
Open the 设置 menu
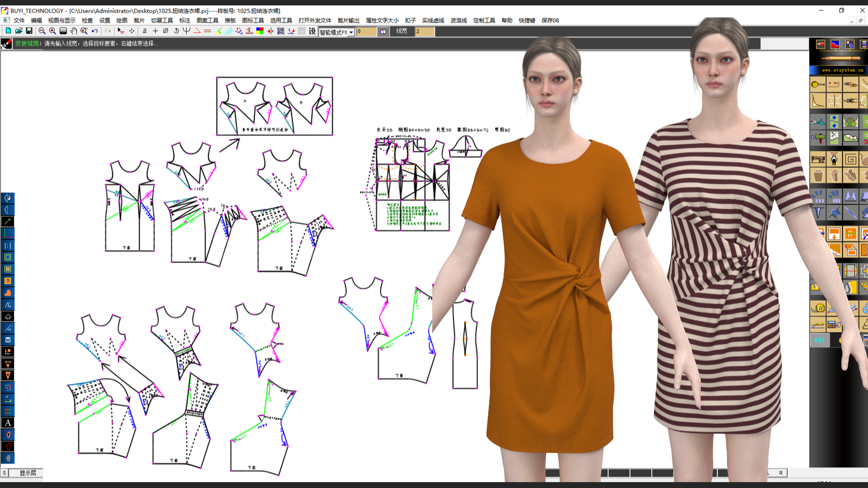[105, 20]
